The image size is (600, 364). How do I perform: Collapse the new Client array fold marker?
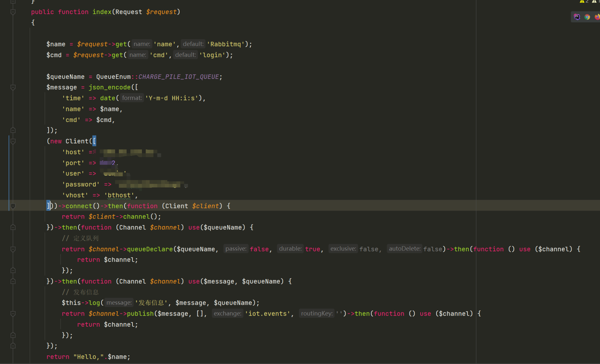pos(13,141)
